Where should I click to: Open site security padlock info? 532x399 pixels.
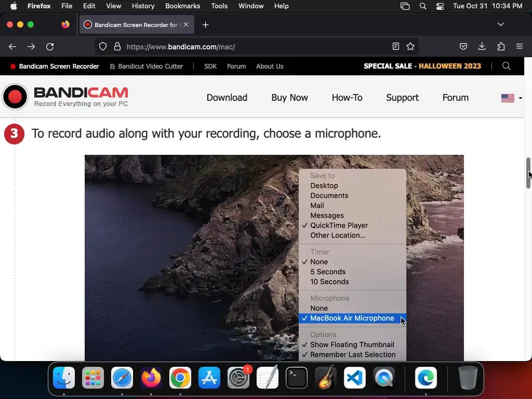click(x=117, y=46)
